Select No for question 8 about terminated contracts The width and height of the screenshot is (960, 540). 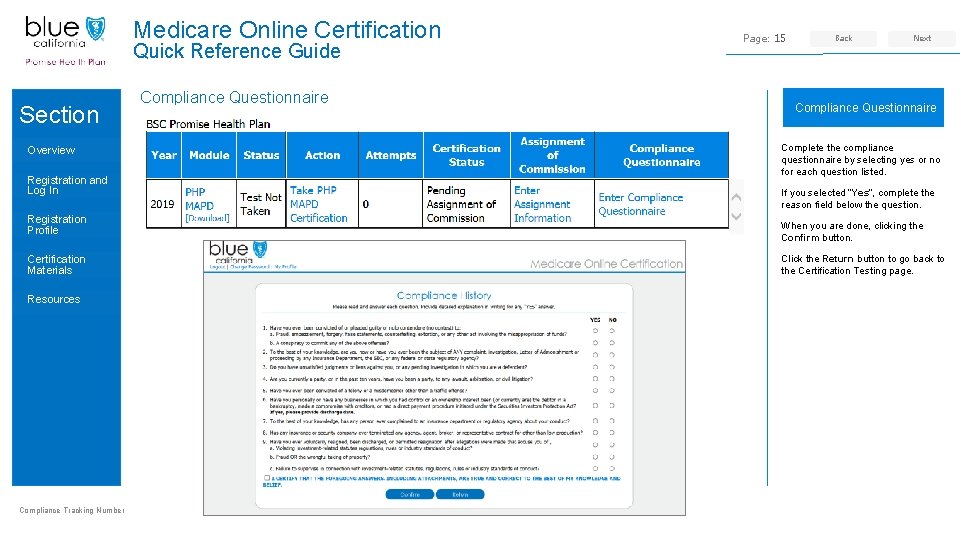tap(612, 433)
